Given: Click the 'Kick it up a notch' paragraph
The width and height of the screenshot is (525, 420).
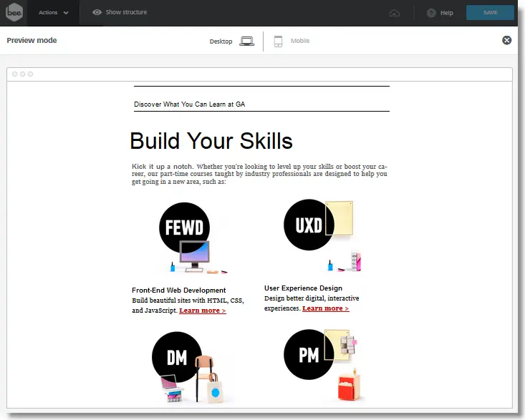Looking at the screenshot, I should tap(259, 174).
